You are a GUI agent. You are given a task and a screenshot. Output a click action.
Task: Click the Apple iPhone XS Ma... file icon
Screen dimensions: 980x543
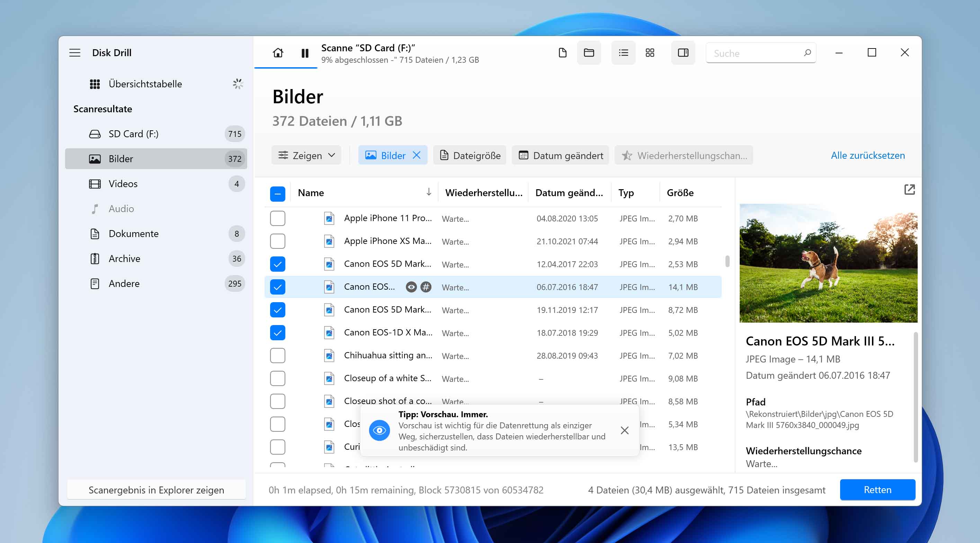(329, 241)
